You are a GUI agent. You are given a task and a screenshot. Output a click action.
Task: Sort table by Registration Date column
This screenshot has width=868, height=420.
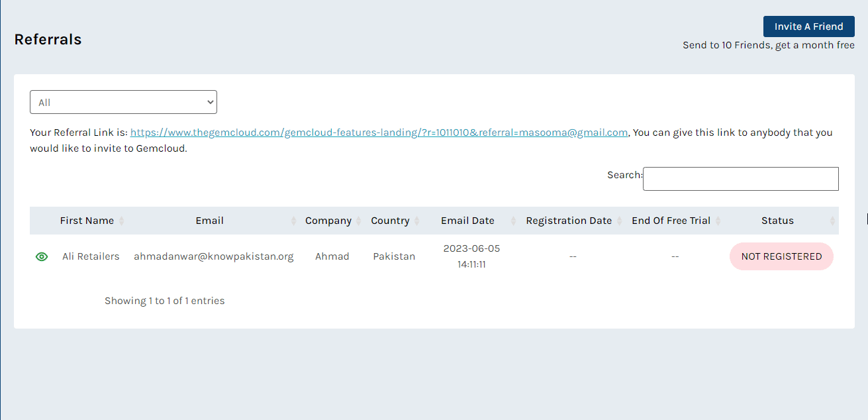[569, 221]
